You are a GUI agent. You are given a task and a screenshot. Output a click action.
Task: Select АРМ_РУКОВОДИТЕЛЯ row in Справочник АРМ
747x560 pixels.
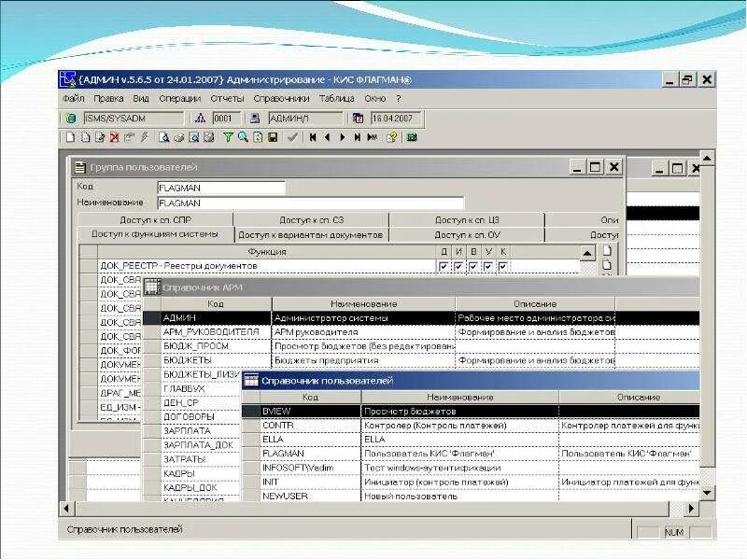421,332
